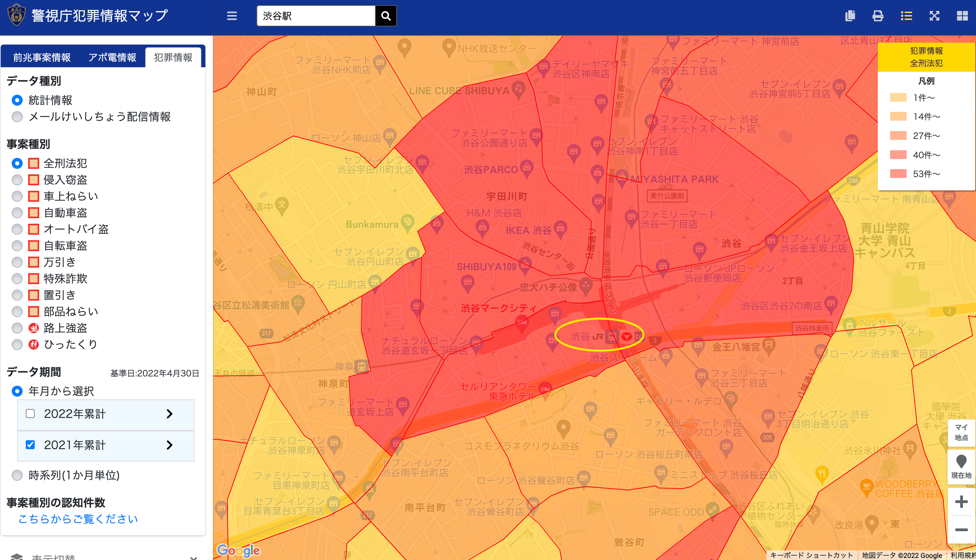976x560 pixels.
Task: Click the Bunkamura map pin
Action: pos(407,223)
